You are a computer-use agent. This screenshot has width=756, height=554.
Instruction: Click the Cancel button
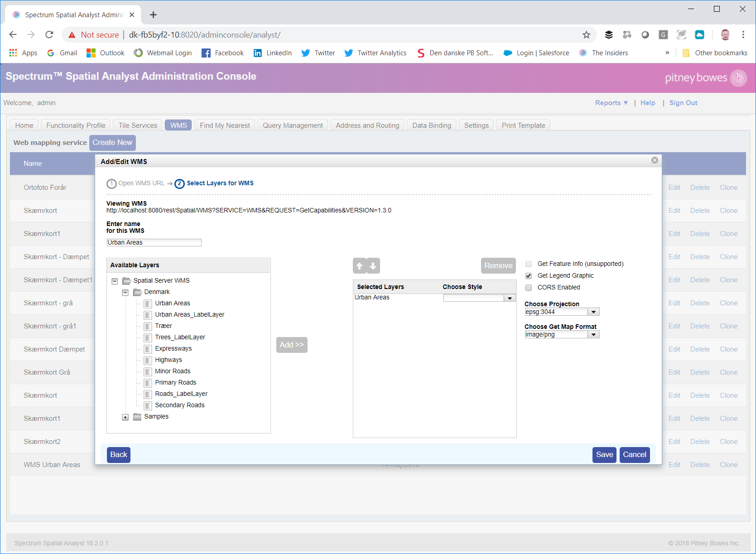635,455
